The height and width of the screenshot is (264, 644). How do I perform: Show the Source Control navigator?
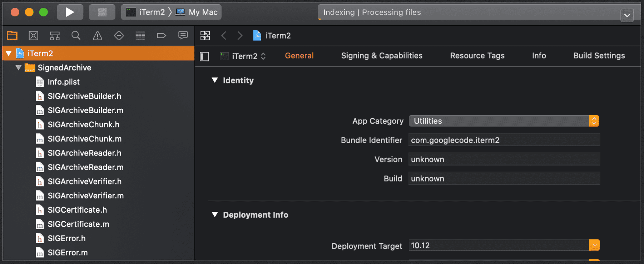tap(33, 35)
